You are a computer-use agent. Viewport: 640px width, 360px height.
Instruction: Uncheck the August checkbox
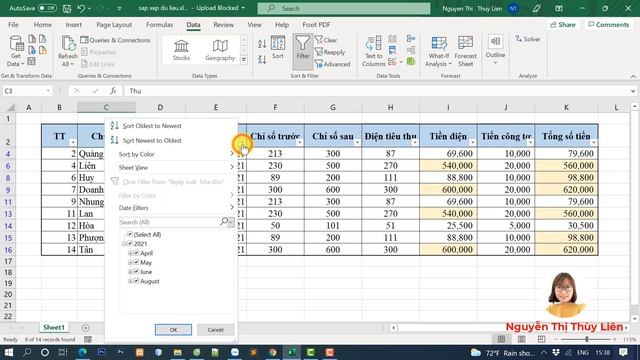click(136, 281)
